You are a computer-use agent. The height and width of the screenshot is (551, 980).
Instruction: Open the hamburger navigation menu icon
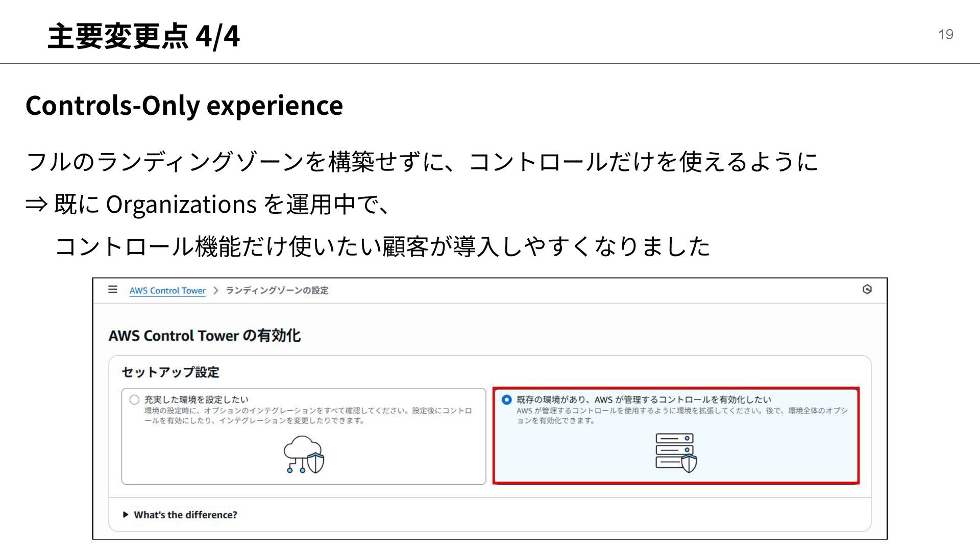tap(113, 290)
